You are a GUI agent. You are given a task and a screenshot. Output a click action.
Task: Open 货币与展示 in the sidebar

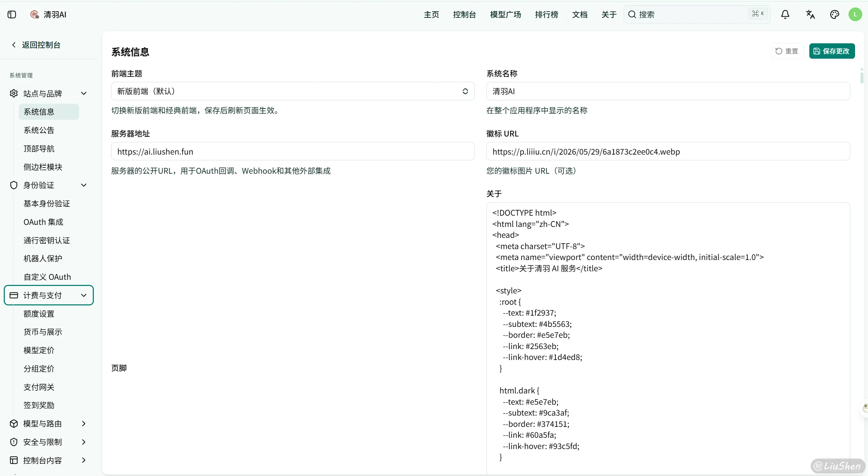click(43, 332)
